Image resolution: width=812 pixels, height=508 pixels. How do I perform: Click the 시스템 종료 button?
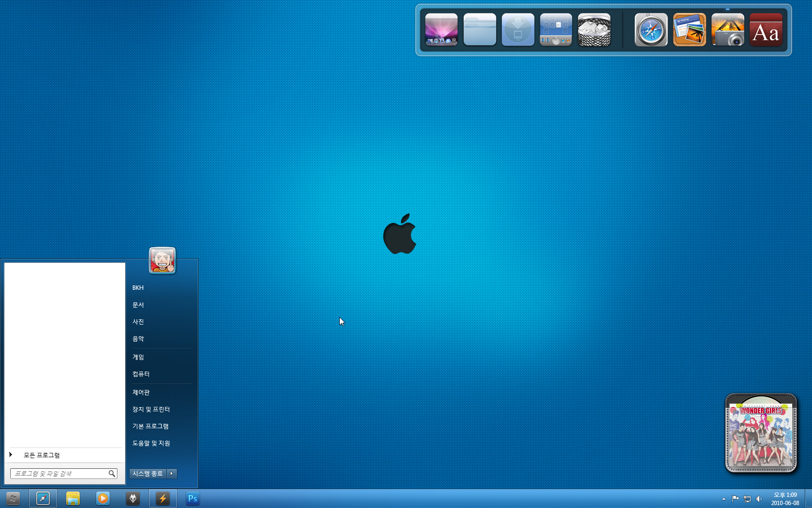click(148, 474)
